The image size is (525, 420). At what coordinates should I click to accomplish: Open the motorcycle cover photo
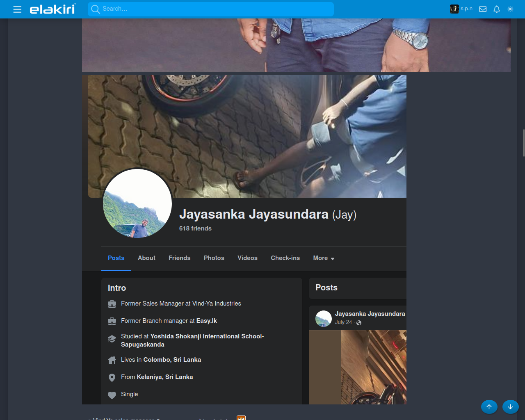pos(247,136)
